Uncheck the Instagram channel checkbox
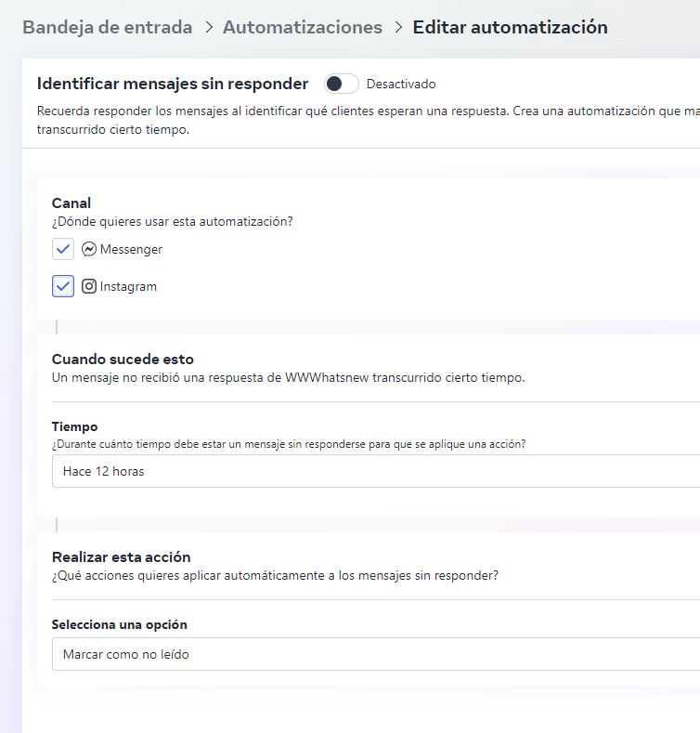 pos(63,286)
